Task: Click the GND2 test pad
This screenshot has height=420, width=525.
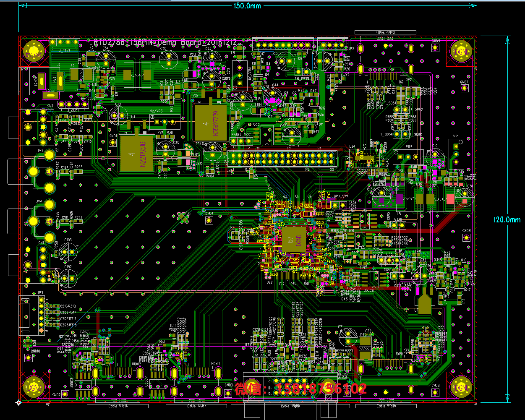Action: [x=65, y=394]
